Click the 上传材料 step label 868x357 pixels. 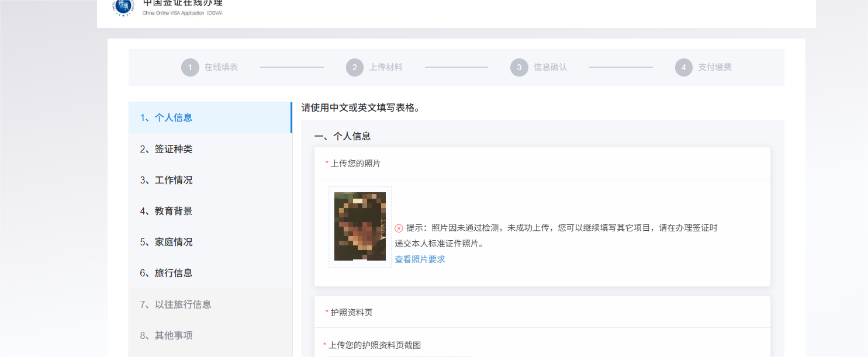point(386,68)
